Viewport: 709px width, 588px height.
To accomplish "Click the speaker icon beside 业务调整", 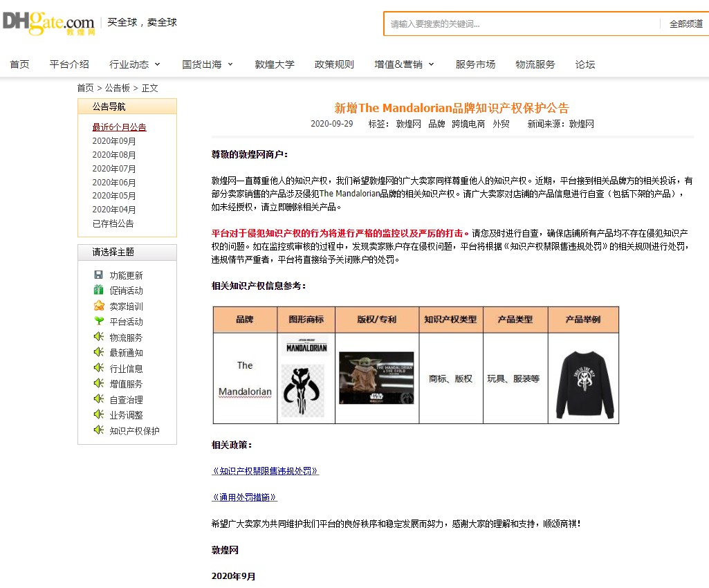I will click(99, 415).
